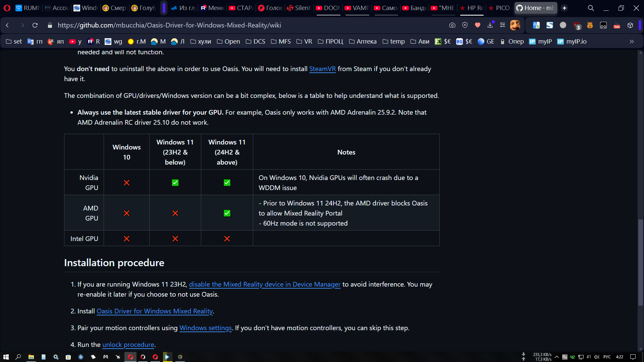Open the VR bookmarks folder
The height and width of the screenshot is (362, 644).
tap(304, 42)
